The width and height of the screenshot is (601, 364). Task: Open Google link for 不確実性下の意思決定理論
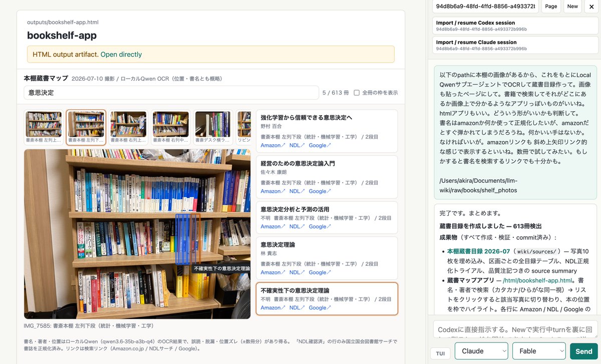pyautogui.click(x=320, y=307)
